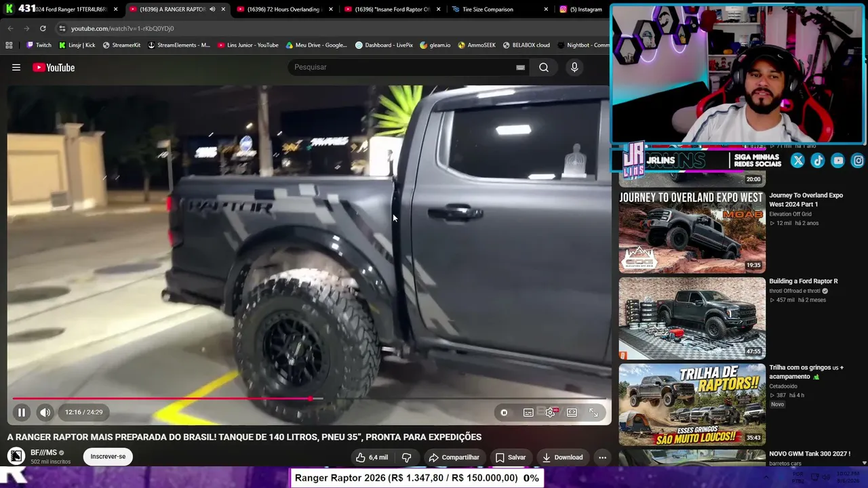Open the BF///MS channel avatar

point(16,456)
